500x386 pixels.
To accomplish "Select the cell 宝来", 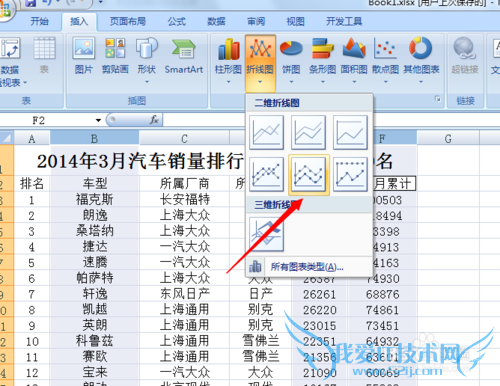I will [95, 372].
